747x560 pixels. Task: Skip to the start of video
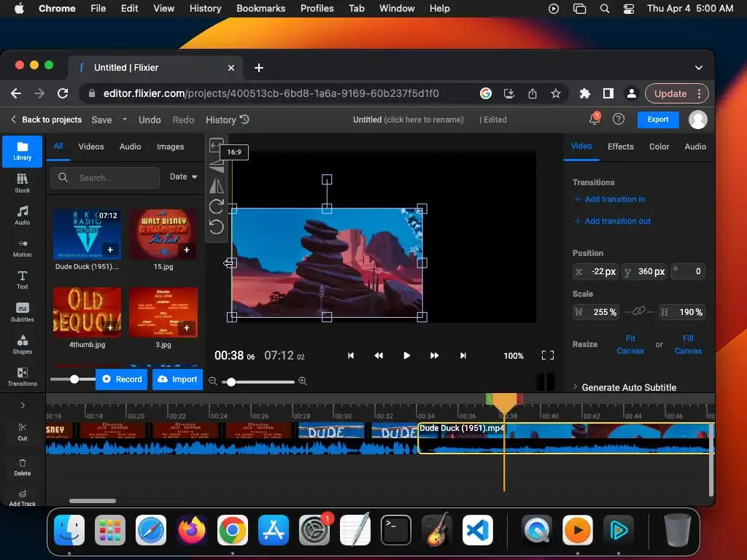click(351, 355)
